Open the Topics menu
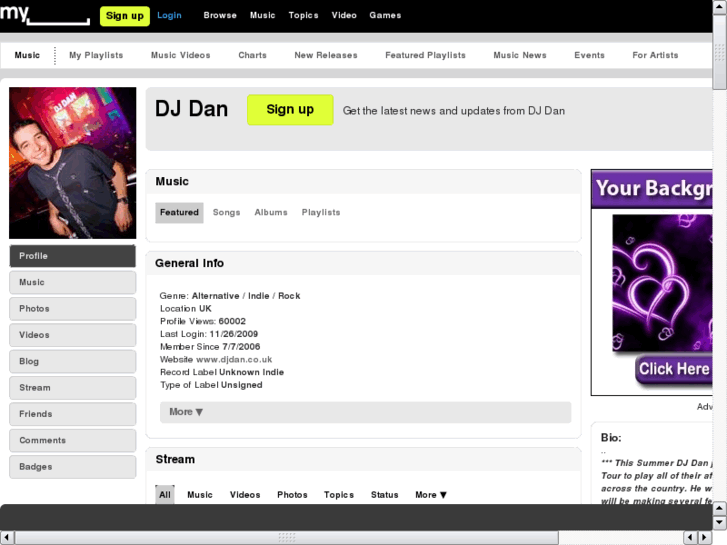727x545 pixels. (x=303, y=15)
